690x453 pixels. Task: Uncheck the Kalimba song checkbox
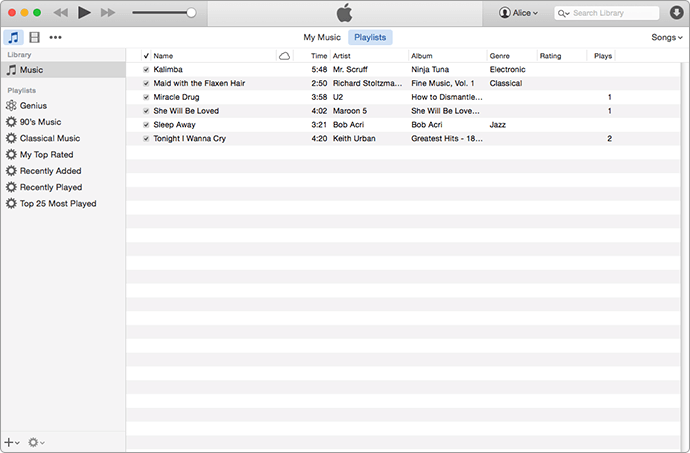click(146, 70)
